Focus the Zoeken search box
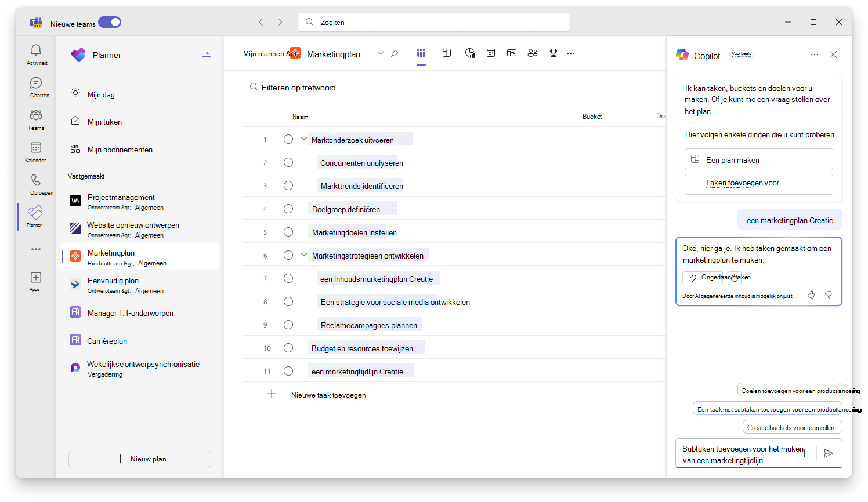 click(x=434, y=22)
